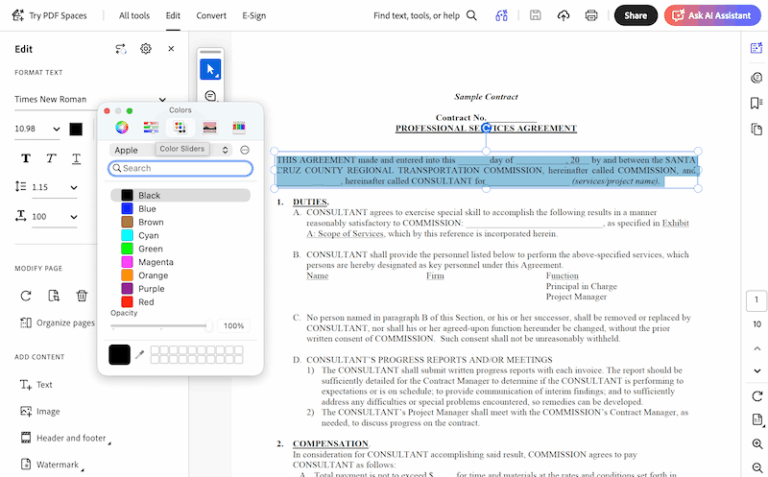Viewport: 768px width, 477px height.
Task: Click the print icon
Action: pos(591,16)
